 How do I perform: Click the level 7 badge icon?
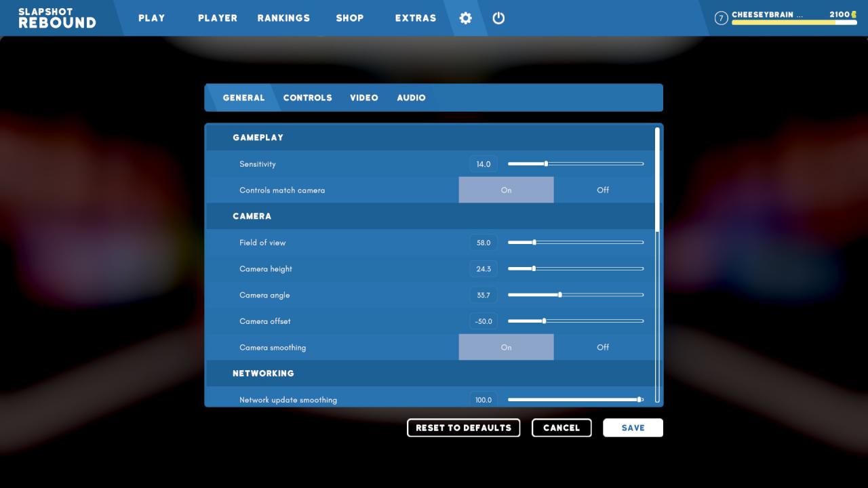722,18
